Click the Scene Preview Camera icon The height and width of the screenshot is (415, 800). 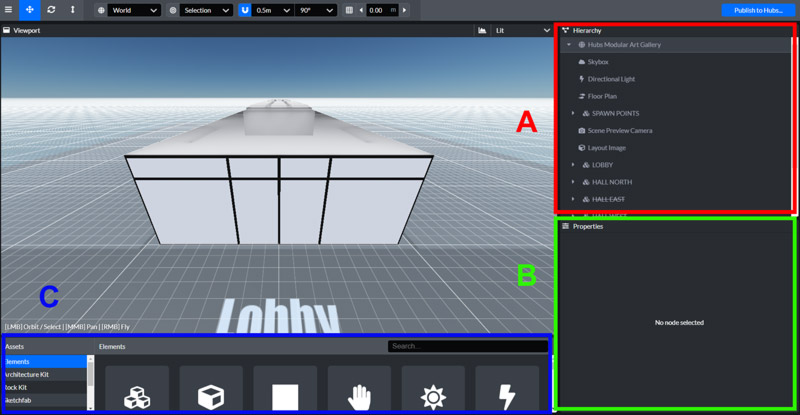pyautogui.click(x=582, y=131)
